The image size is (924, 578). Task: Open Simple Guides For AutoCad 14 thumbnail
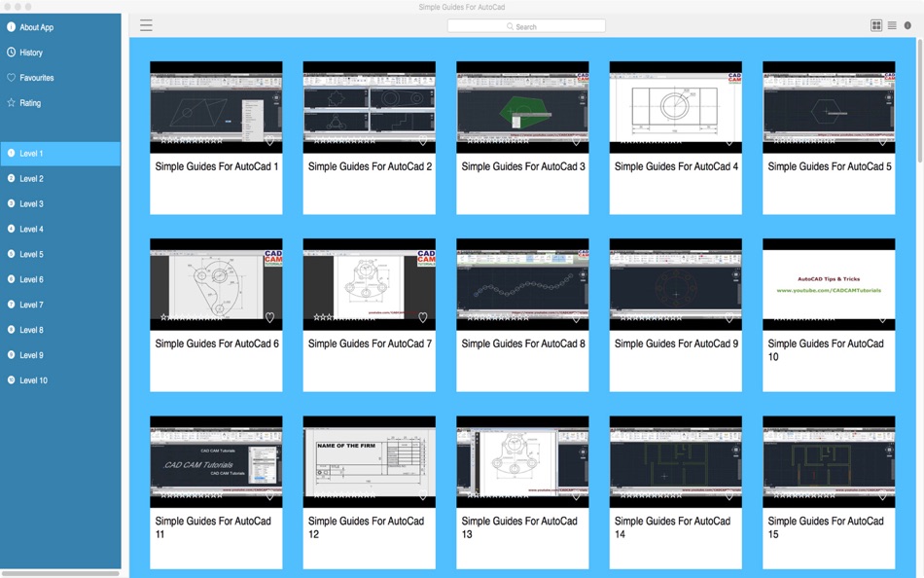coord(676,462)
